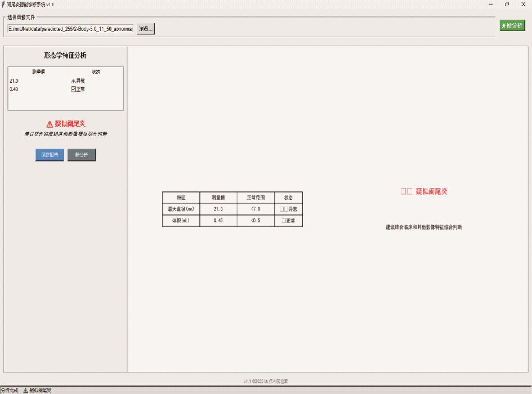Click the feather app icon in title bar
Screen dimensions: 532x394
(x=3, y=4)
